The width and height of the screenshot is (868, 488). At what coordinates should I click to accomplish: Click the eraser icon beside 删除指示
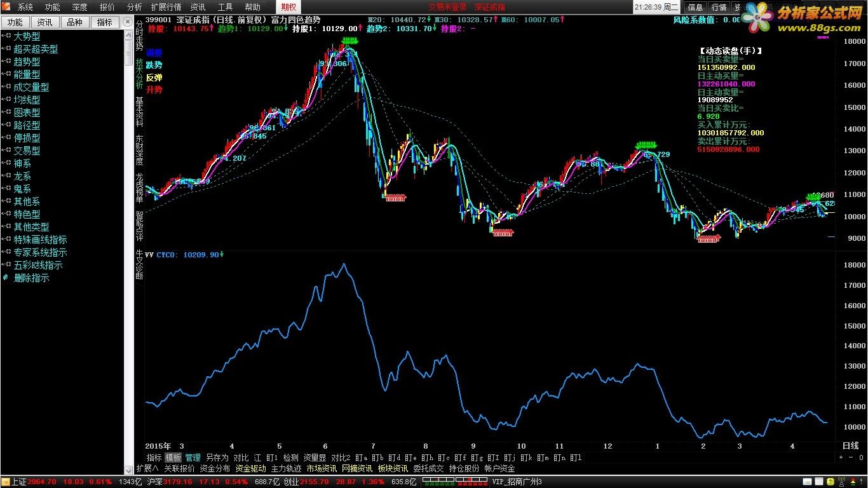click(6, 278)
